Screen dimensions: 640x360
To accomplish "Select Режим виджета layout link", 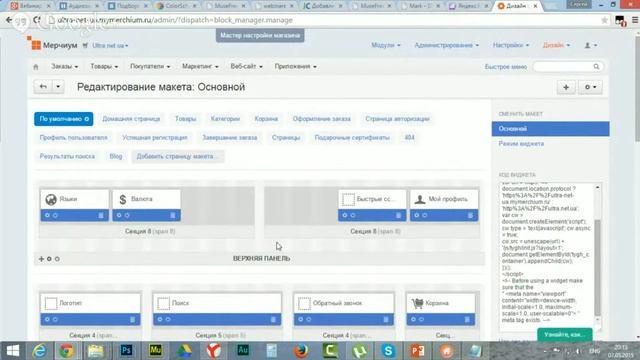I will point(521,144).
